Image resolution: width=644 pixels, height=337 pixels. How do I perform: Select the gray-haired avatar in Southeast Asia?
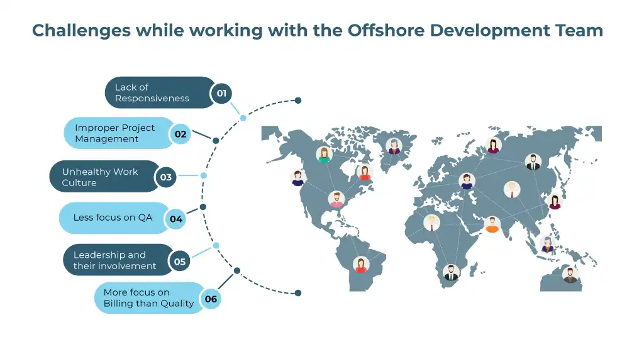(x=547, y=245)
